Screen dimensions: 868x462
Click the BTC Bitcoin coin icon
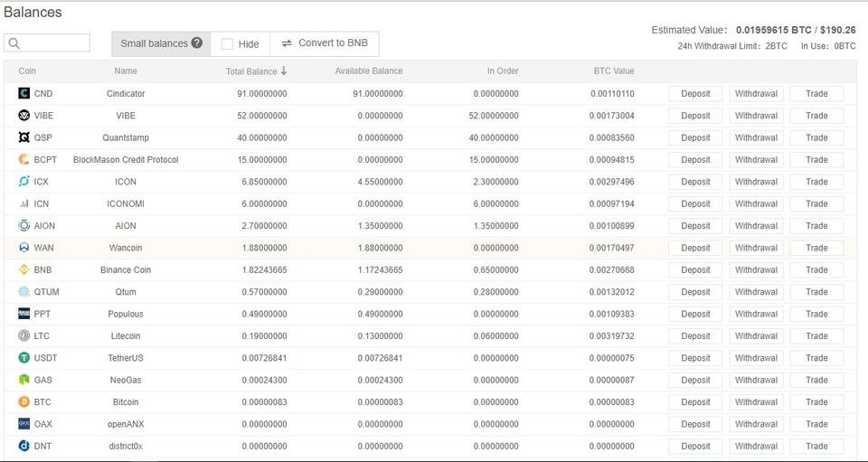tap(24, 402)
